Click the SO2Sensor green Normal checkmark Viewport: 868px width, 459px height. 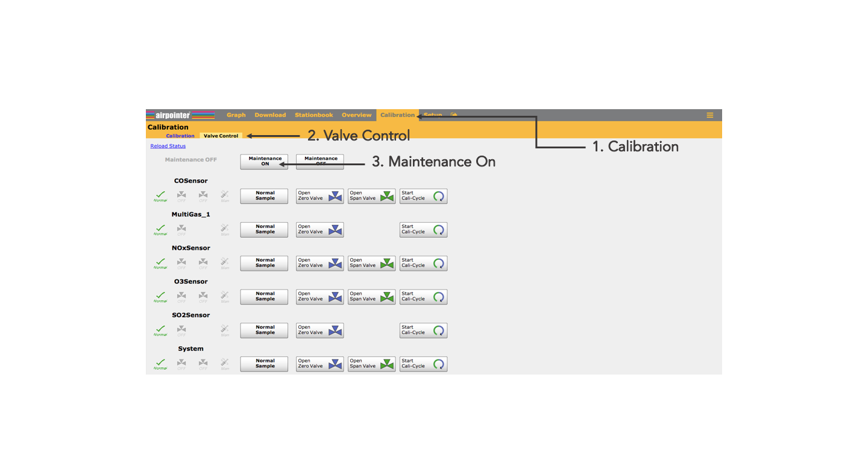click(160, 330)
